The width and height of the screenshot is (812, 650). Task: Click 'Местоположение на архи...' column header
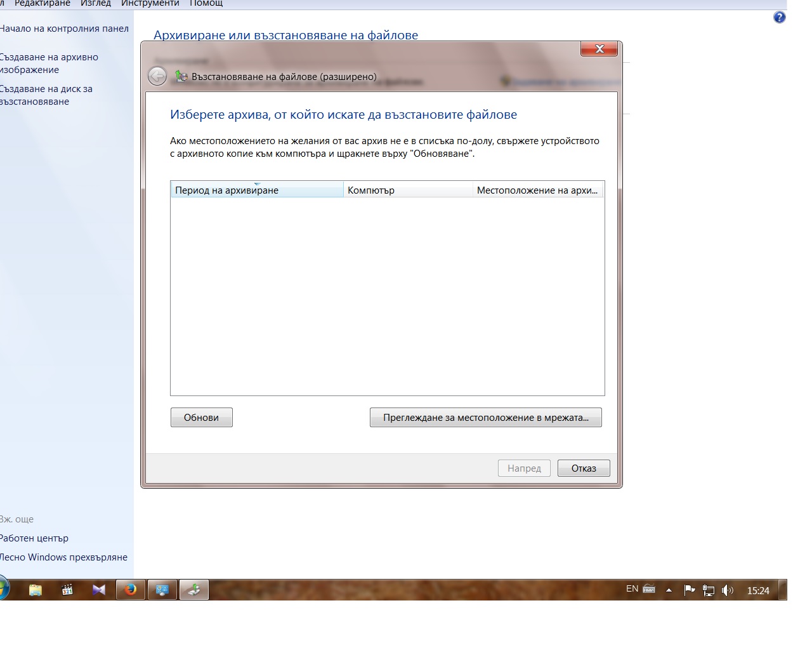point(537,190)
